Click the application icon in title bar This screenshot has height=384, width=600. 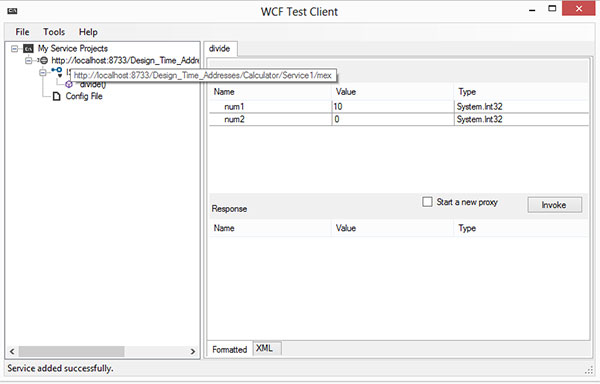12,11
